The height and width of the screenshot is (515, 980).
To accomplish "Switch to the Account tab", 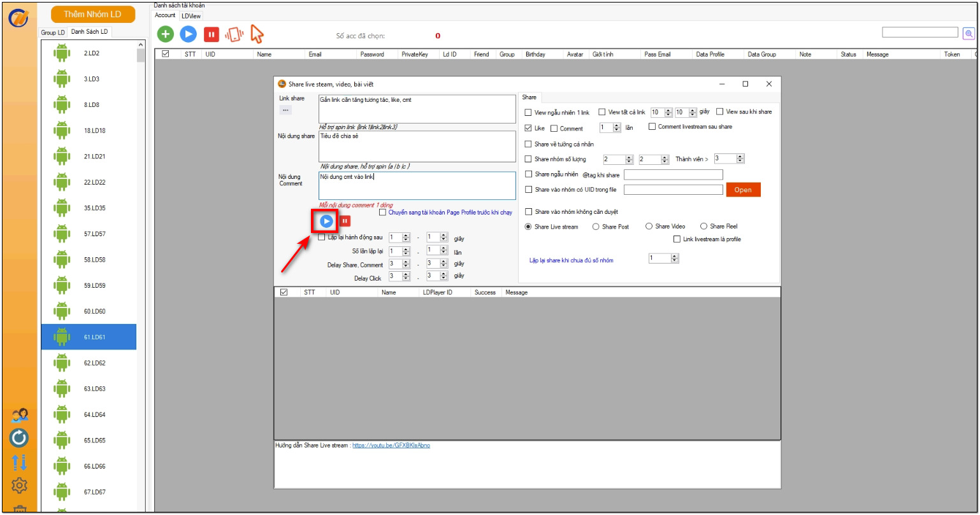I will [165, 15].
